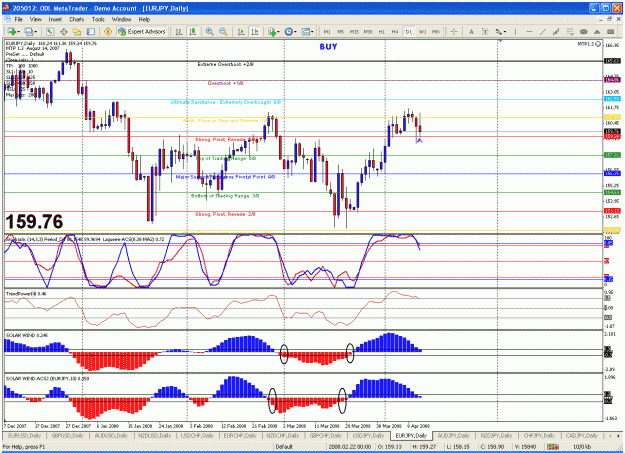Toggle the Terminal panel icon
Viewport: 625px width, 453px height.
click(x=91, y=32)
